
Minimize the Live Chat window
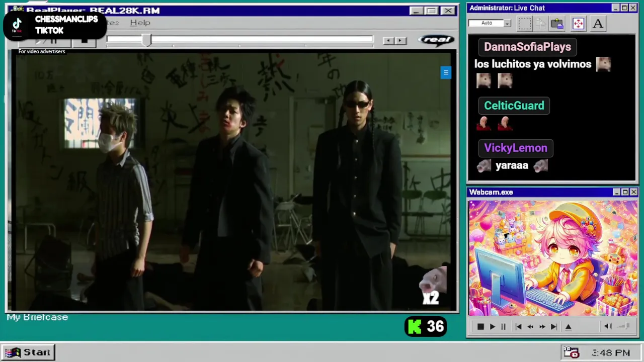coord(616,8)
